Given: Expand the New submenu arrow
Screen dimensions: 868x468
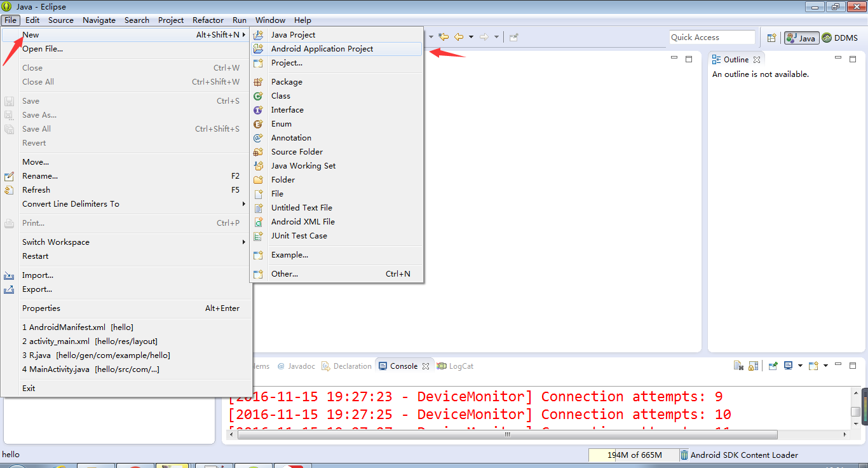Looking at the screenshot, I should coord(245,35).
